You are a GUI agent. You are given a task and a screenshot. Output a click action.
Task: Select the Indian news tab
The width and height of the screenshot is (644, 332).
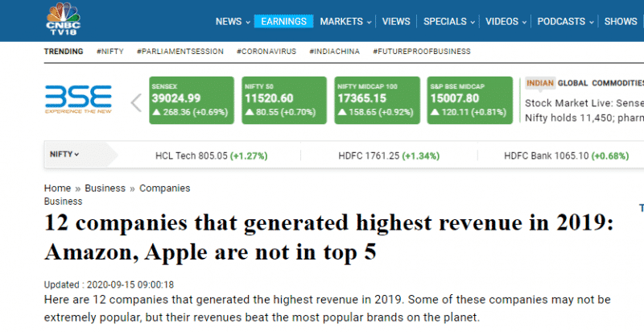click(540, 83)
